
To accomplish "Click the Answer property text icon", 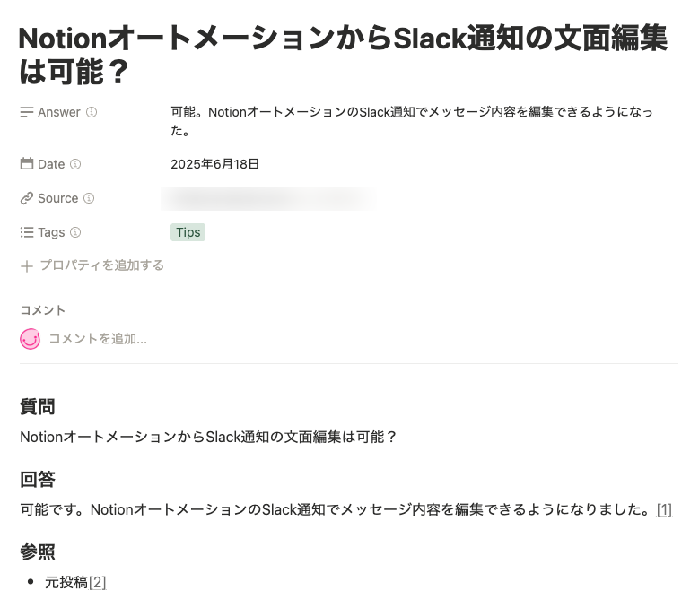I will [x=27, y=113].
